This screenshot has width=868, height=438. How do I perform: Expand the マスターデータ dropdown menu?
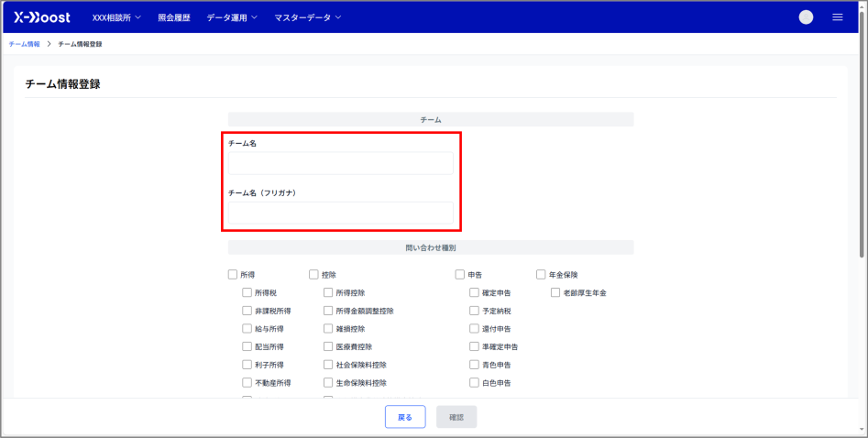(x=308, y=17)
